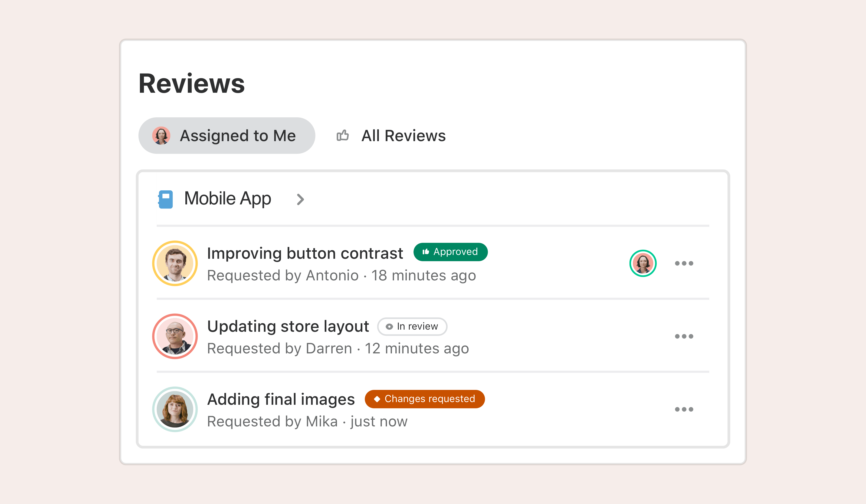Click the Changes requested icon on final images
The width and height of the screenshot is (866, 504).
tap(378, 399)
